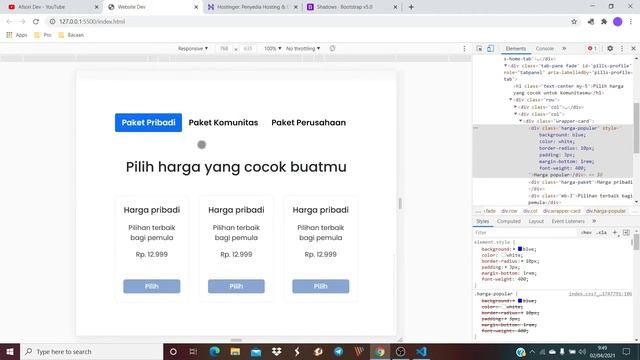Viewport: 640px width, 360px height.
Task: Collapse the wrapper-card div node
Action: [520, 121]
